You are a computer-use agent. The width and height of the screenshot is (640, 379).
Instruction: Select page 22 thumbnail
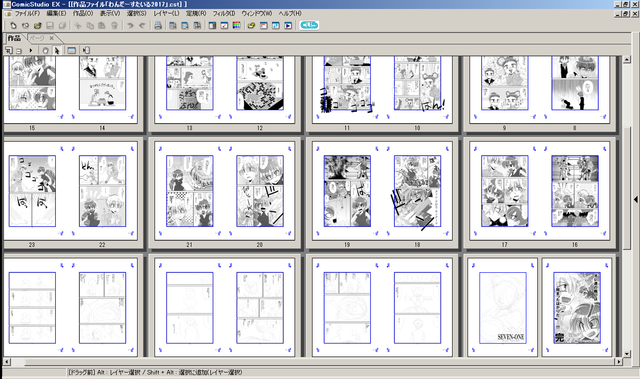[x=102, y=191]
